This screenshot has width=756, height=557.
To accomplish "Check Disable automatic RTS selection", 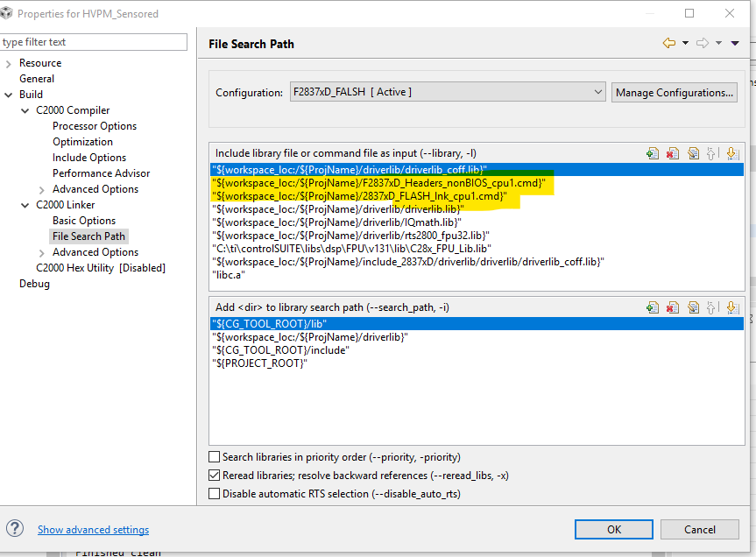I will click(x=215, y=494).
